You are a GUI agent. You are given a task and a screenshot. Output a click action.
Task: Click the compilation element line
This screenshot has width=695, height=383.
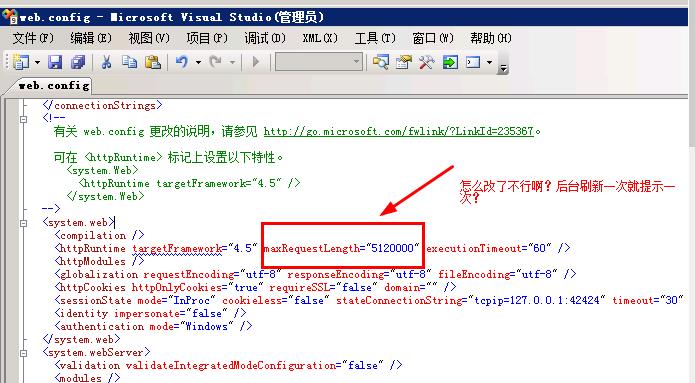click(x=99, y=235)
